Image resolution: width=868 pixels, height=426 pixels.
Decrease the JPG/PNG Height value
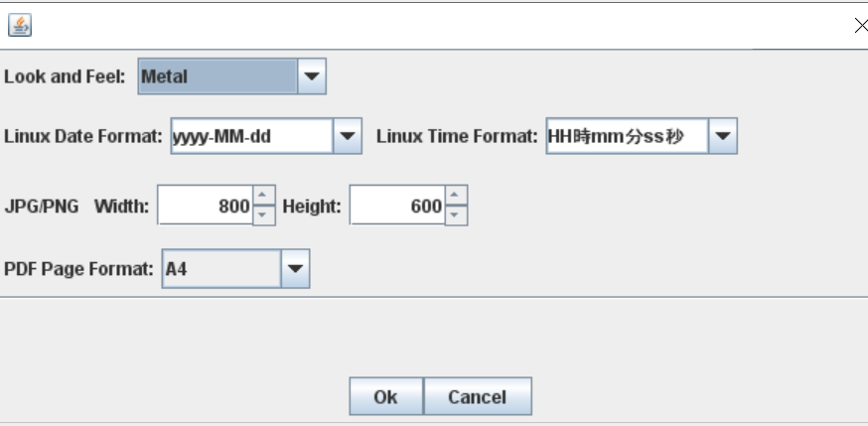point(456,215)
